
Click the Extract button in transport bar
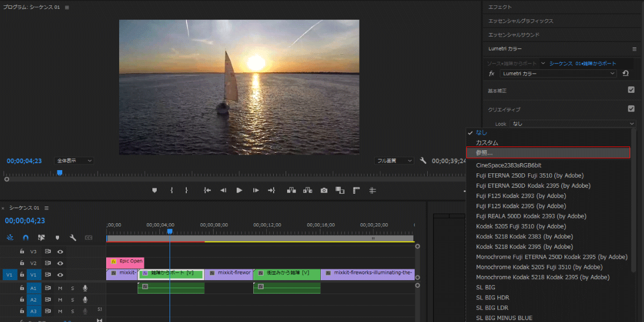pyautogui.click(x=308, y=190)
